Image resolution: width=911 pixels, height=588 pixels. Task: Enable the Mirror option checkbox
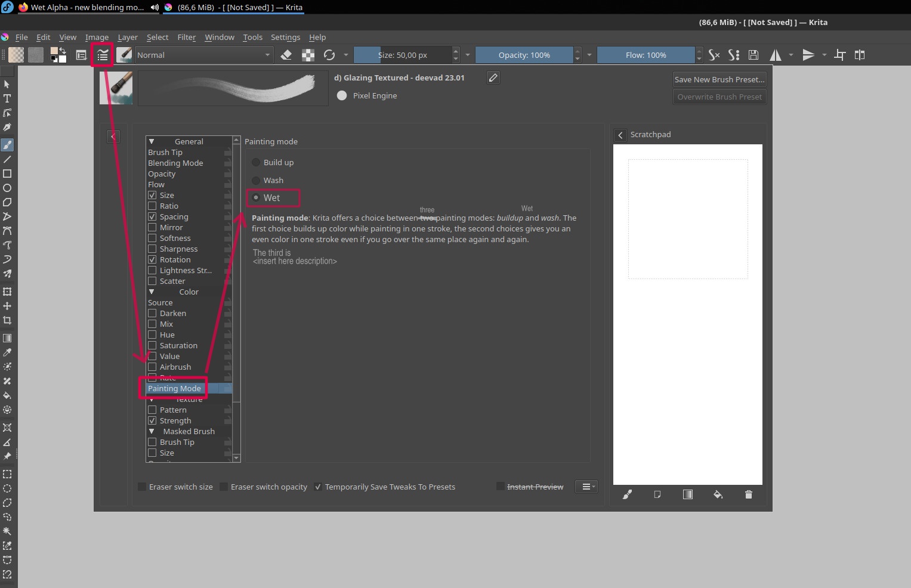coord(152,227)
